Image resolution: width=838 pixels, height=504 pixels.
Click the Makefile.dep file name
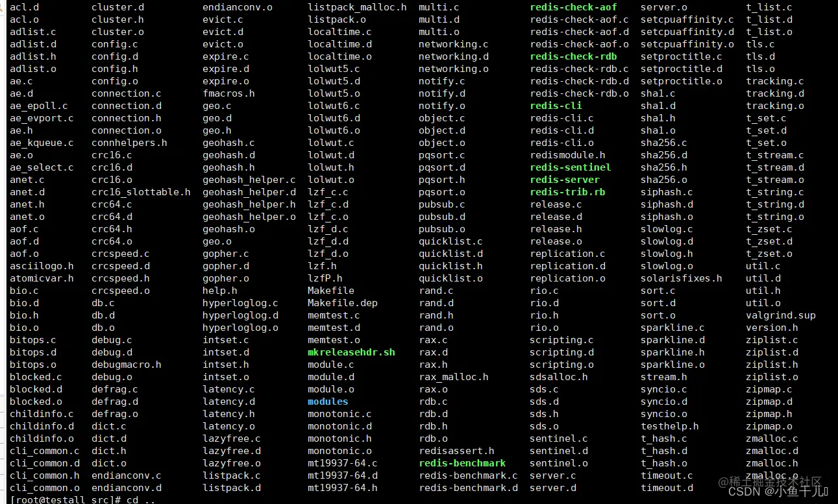(x=343, y=303)
